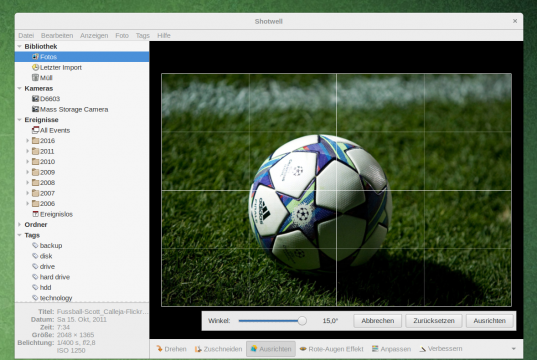
Task: Click the date Sa 15. Okt, 2011
Action: point(82,320)
